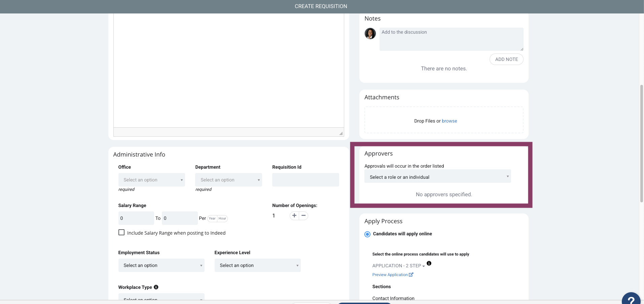Click the user avatar in Notes
The image size is (644, 304).
coord(370,34)
